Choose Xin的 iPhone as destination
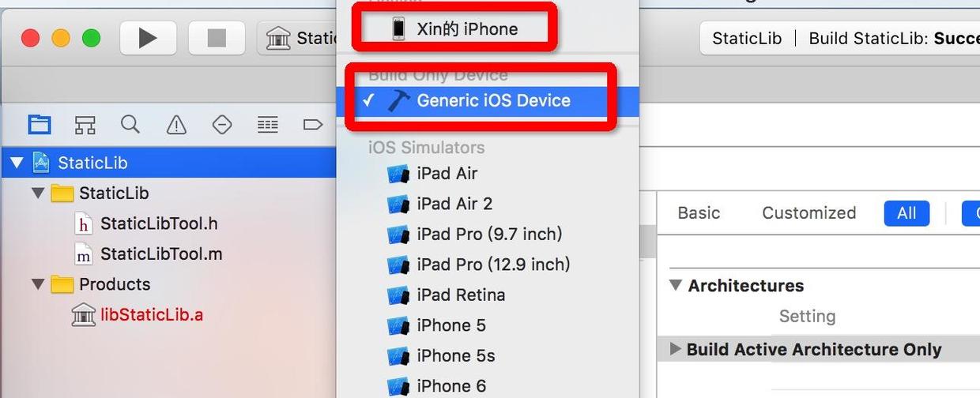 (x=467, y=29)
